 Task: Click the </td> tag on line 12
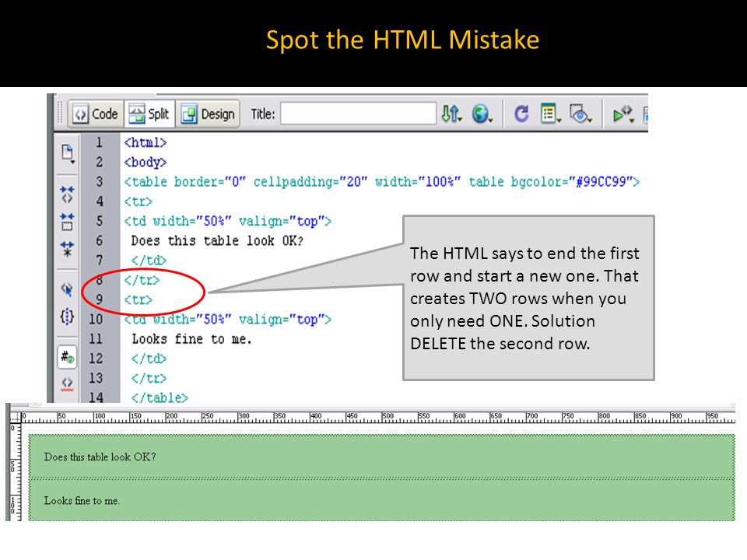coord(149,359)
